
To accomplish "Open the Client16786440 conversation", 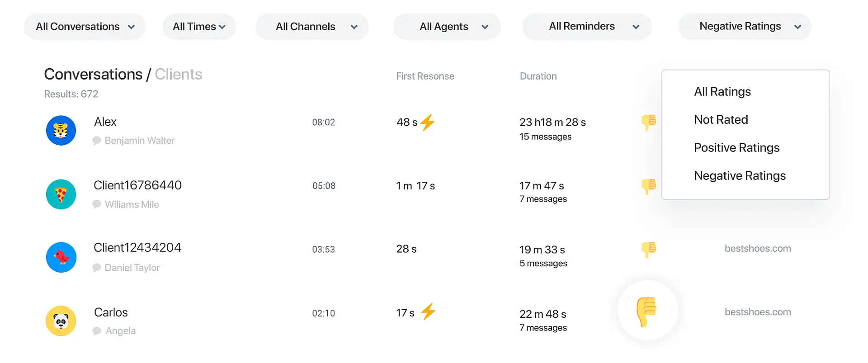I will coord(137,185).
